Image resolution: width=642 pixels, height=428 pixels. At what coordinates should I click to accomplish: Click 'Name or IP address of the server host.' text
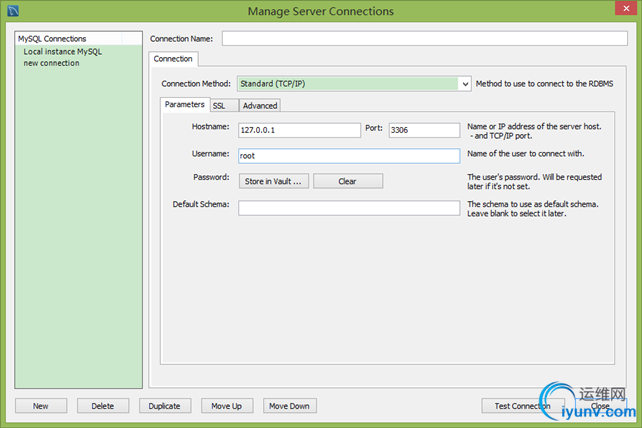[x=534, y=127]
